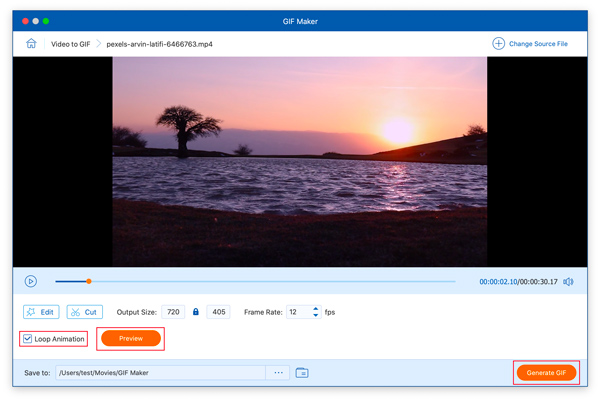600x401 pixels.
Task: Click the Save to path field
Action: coord(161,372)
